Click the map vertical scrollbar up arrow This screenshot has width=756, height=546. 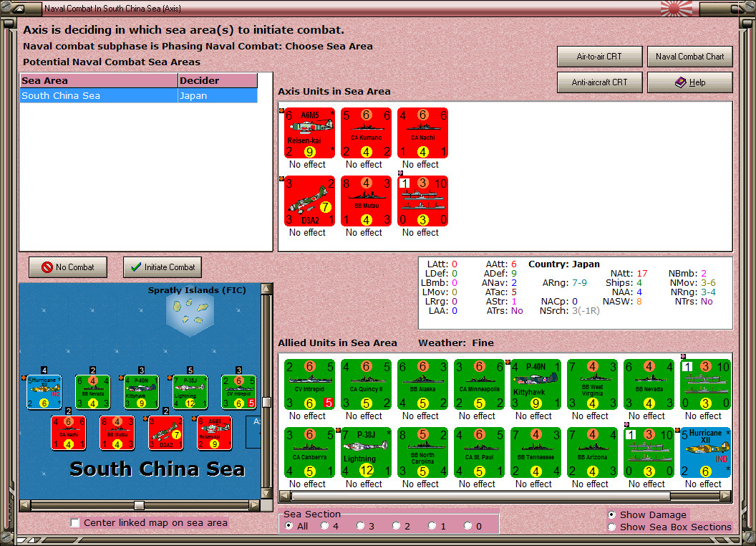point(266,289)
